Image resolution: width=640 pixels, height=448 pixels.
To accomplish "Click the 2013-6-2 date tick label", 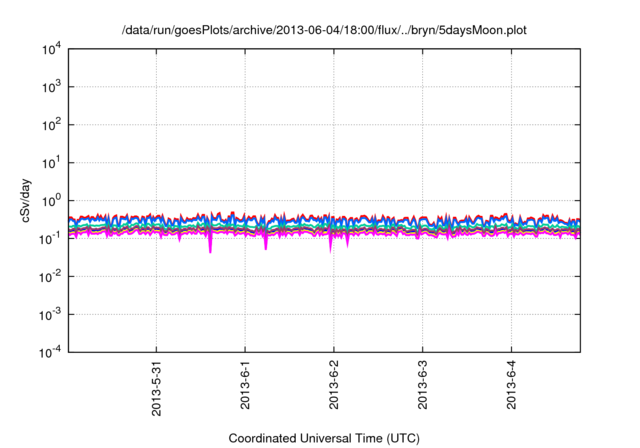I will pyautogui.click(x=334, y=385).
